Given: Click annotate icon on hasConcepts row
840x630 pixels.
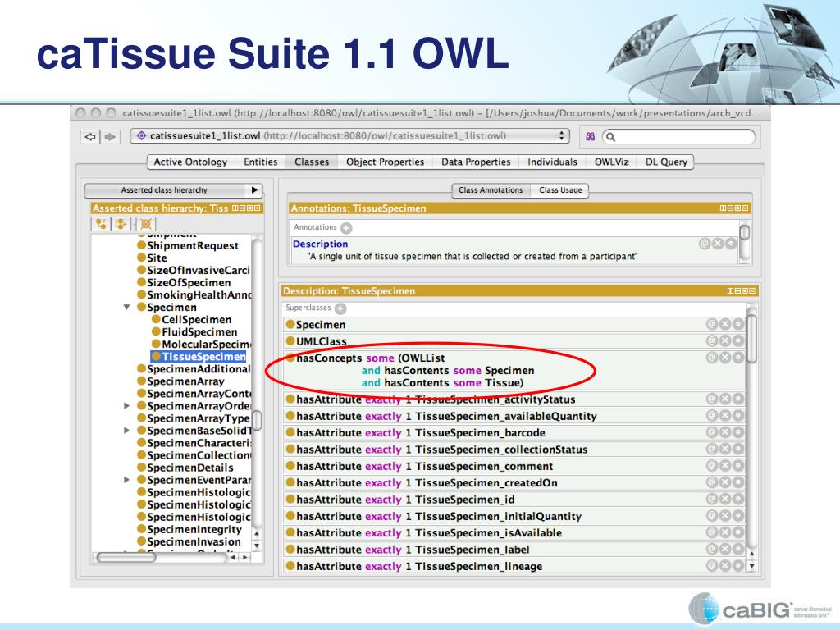Looking at the screenshot, I should tap(711, 358).
